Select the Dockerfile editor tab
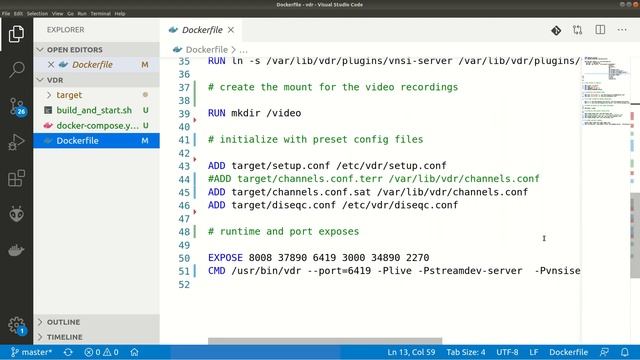 (x=202, y=30)
